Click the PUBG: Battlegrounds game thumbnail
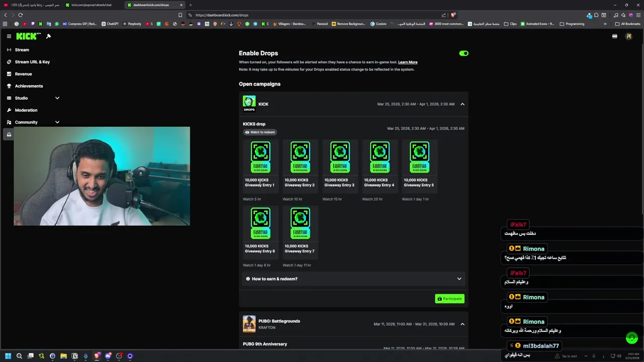 coord(249,324)
